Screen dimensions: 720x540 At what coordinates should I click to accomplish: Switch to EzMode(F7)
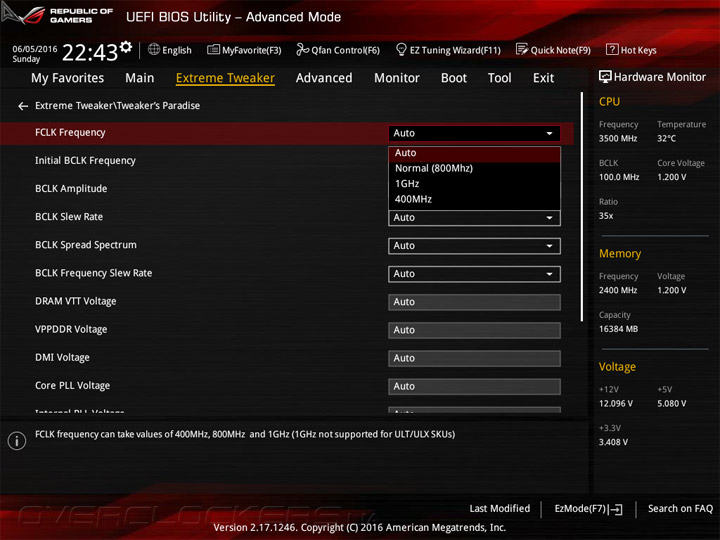pos(589,509)
